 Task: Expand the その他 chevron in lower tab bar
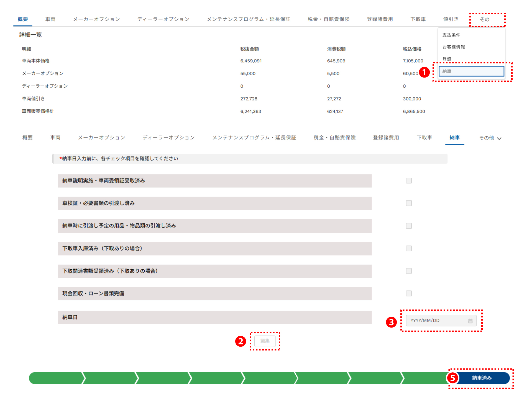tap(499, 138)
